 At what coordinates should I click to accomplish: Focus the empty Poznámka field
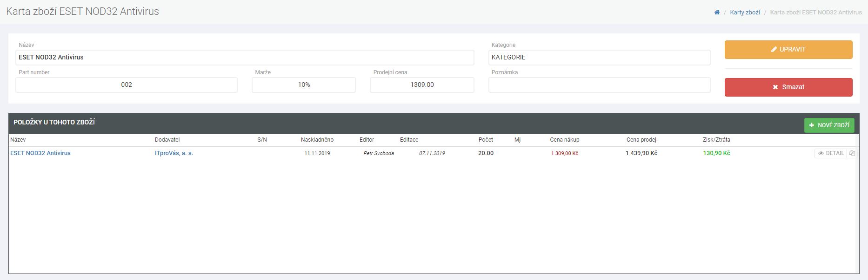click(x=600, y=85)
